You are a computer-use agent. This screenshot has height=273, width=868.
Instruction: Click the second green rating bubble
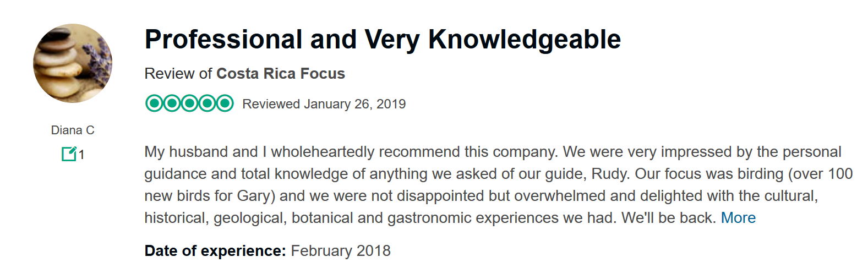(172, 103)
